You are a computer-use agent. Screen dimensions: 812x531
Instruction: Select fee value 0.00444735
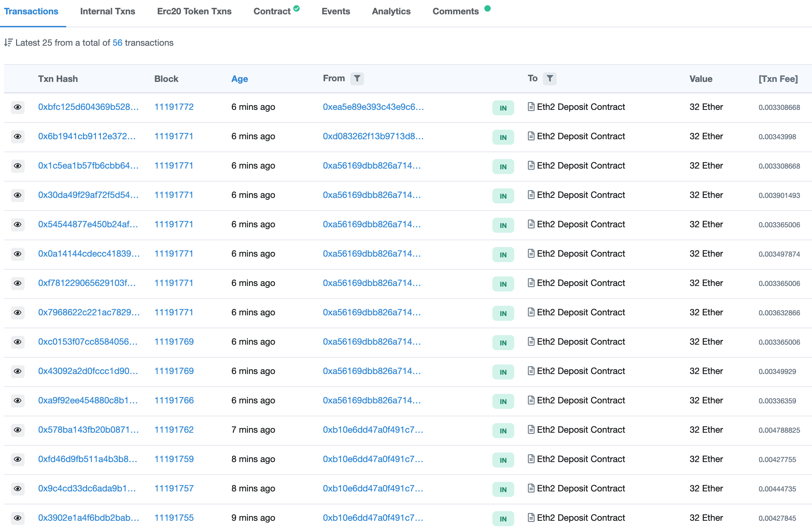coord(777,489)
